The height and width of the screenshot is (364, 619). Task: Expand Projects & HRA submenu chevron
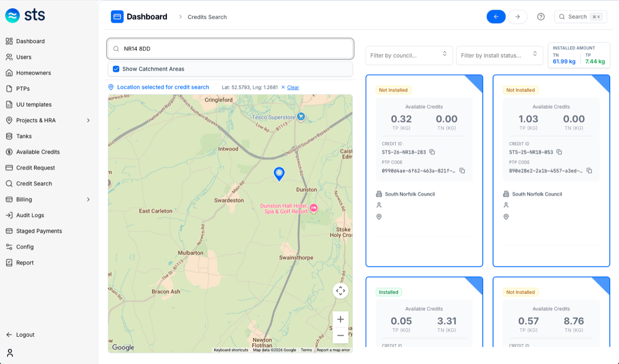[x=88, y=121]
